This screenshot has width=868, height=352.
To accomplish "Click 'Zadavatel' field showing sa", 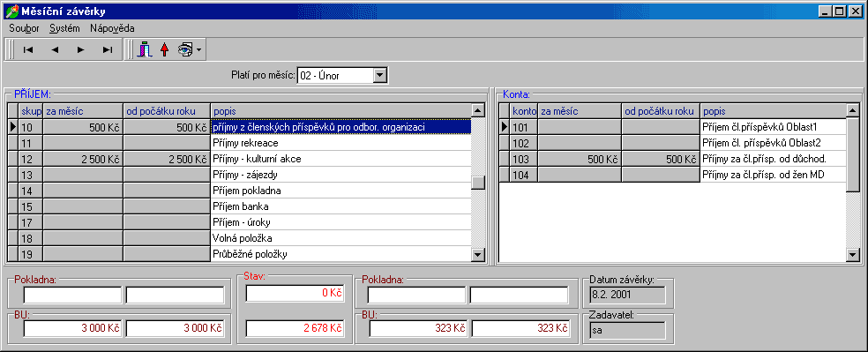I will (628, 331).
